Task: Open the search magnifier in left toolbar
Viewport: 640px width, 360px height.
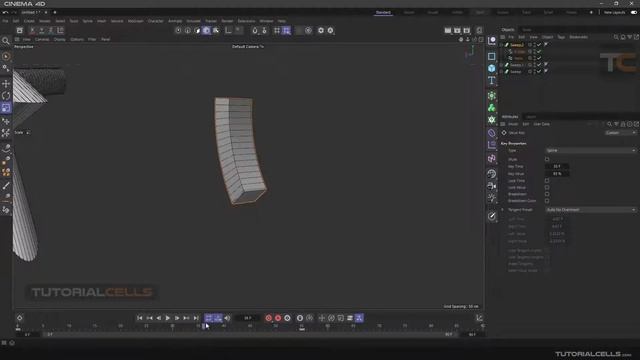Action: (x=6, y=41)
